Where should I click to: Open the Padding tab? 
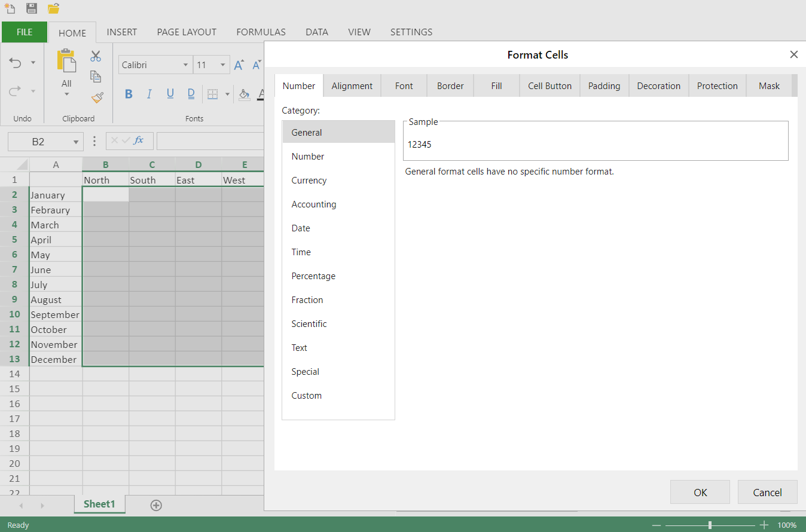pos(604,85)
